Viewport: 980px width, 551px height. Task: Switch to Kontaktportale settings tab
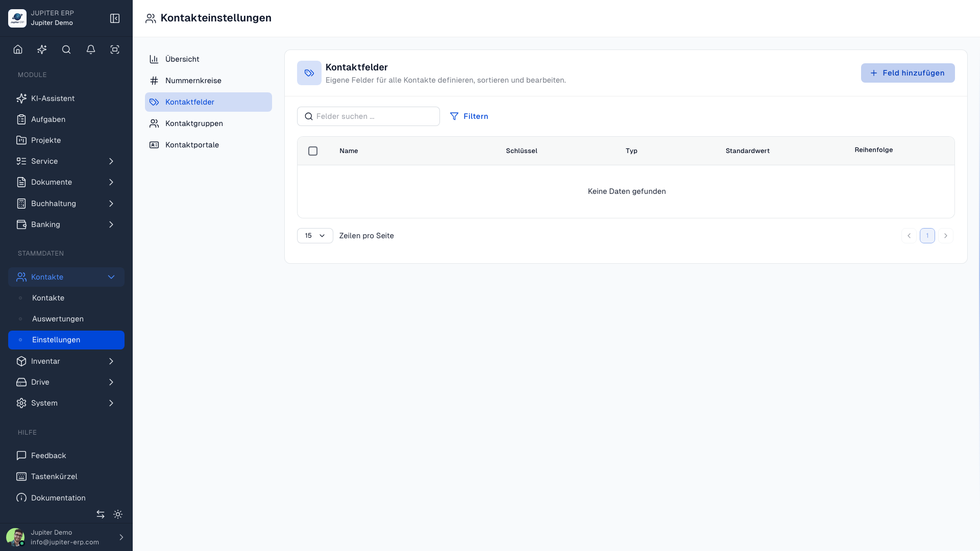(208, 145)
